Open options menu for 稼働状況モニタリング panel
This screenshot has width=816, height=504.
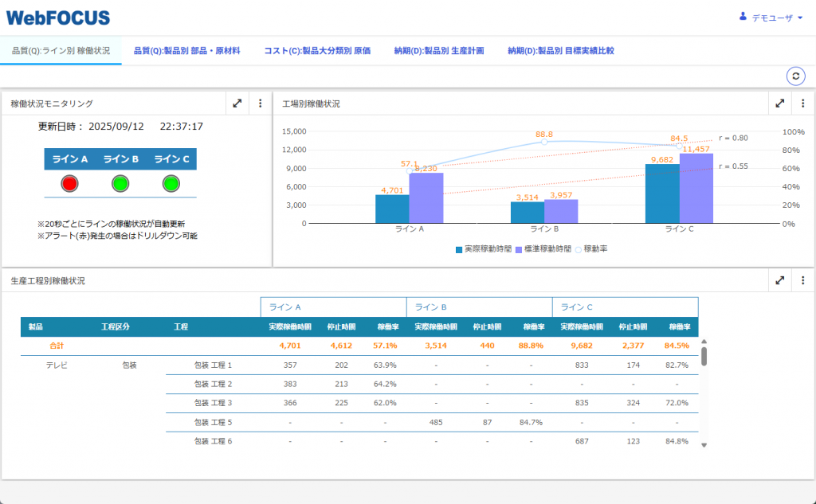point(260,103)
